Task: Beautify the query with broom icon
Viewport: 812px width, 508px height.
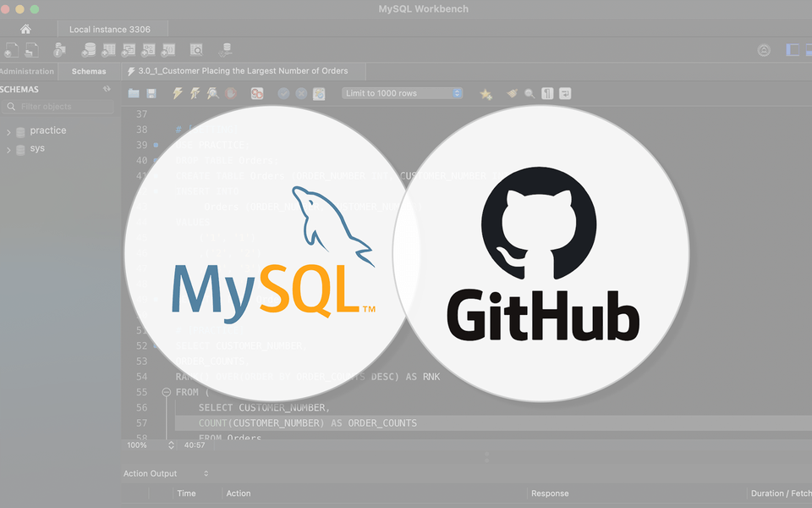Action: pos(513,93)
